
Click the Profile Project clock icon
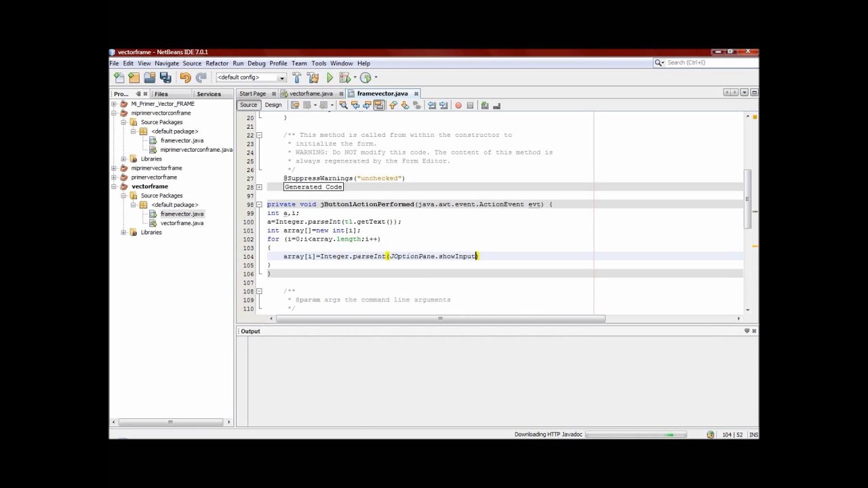click(366, 77)
